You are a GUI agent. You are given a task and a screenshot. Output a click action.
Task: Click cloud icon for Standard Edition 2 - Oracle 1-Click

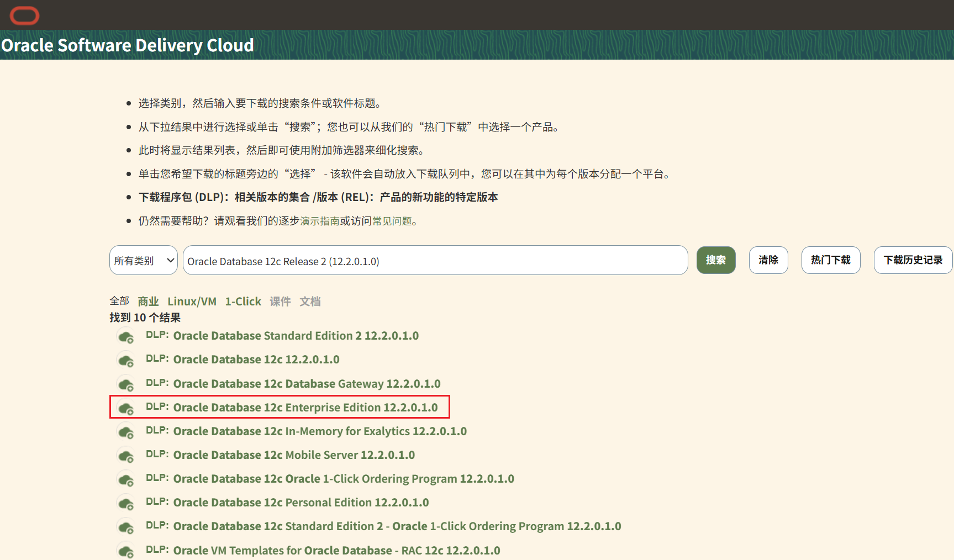[x=126, y=527]
